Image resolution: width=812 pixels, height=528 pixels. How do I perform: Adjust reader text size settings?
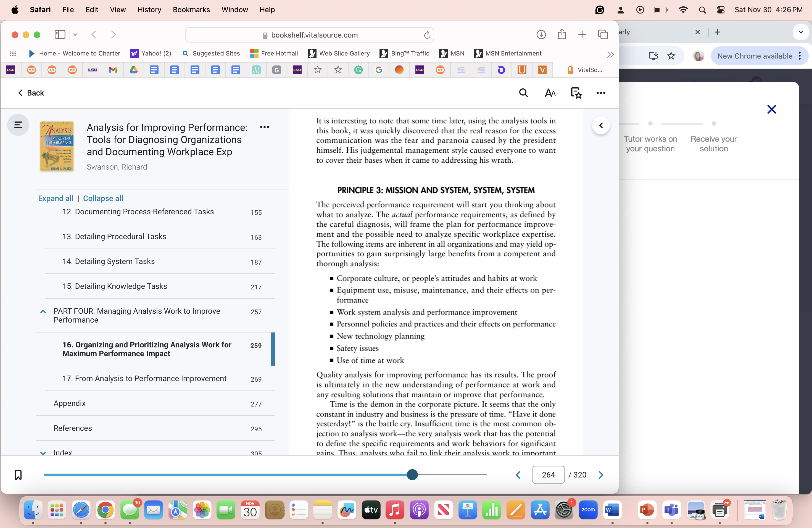click(x=550, y=93)
